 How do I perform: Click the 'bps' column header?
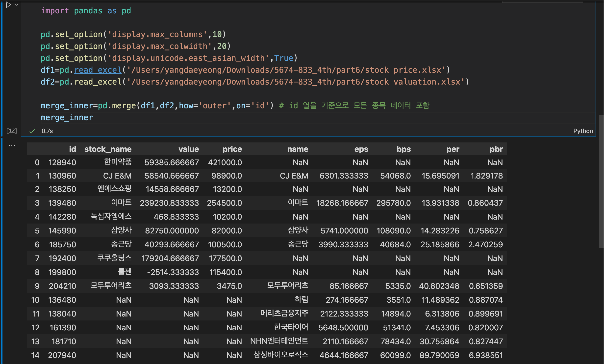click(404, 149)
